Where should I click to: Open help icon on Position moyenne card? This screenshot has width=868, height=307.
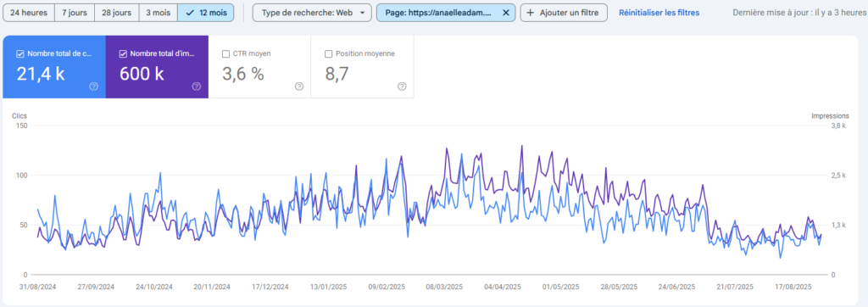click(402, 87)
